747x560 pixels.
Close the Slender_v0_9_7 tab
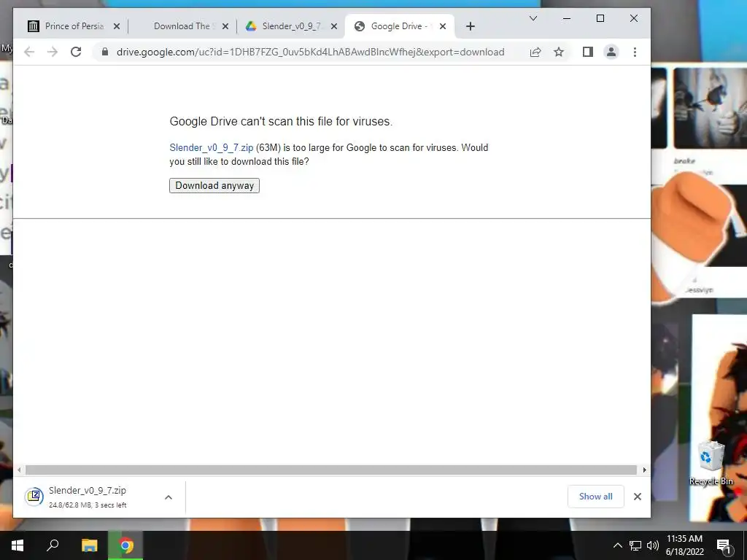334,27
